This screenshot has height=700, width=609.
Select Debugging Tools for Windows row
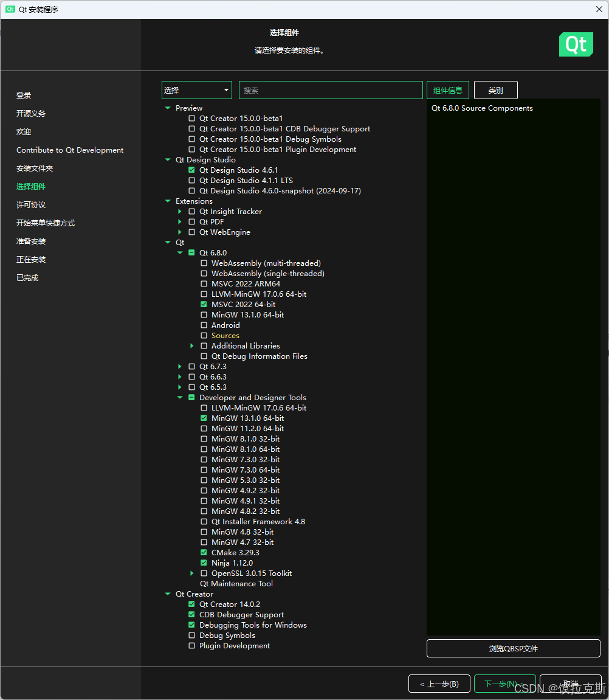(253, 625)
